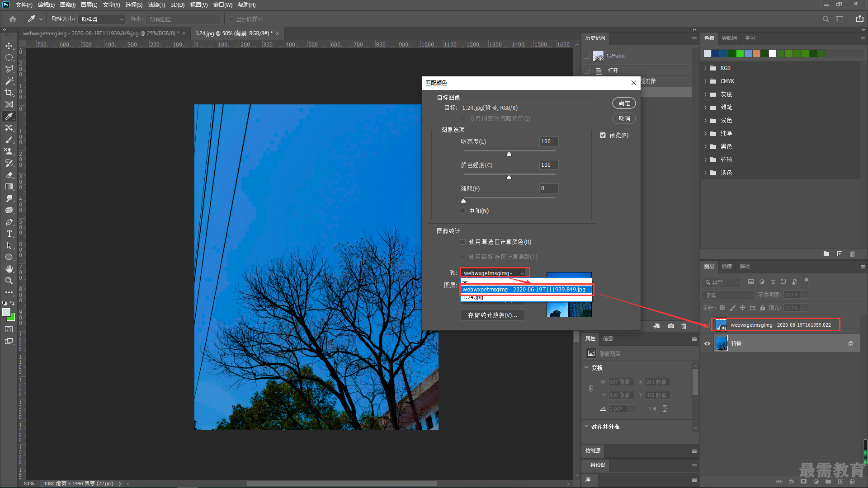This screenshot has height=488, width=868.
Task: Click the 存储统计数据(V)... button
Action: [x=492, y=315]
